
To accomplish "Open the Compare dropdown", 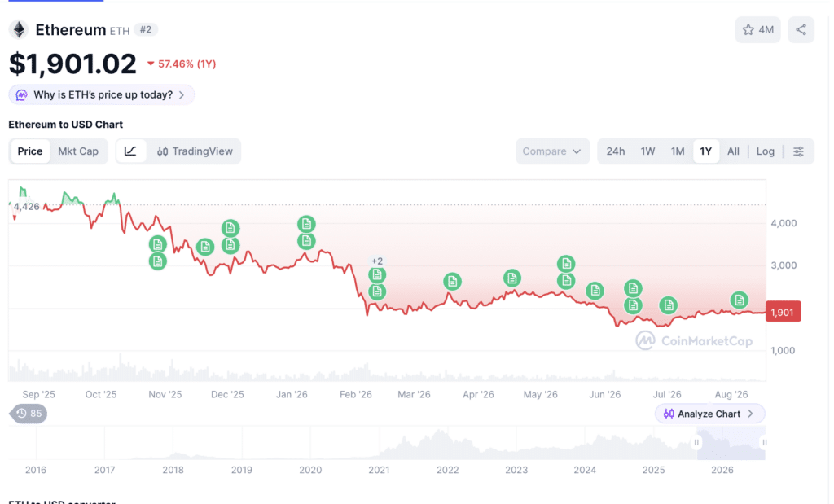I will [x=552, y=151].
